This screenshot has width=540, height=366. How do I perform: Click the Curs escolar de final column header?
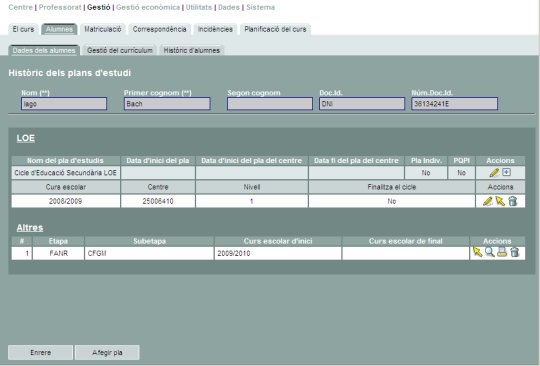click(x=406, y=241)
